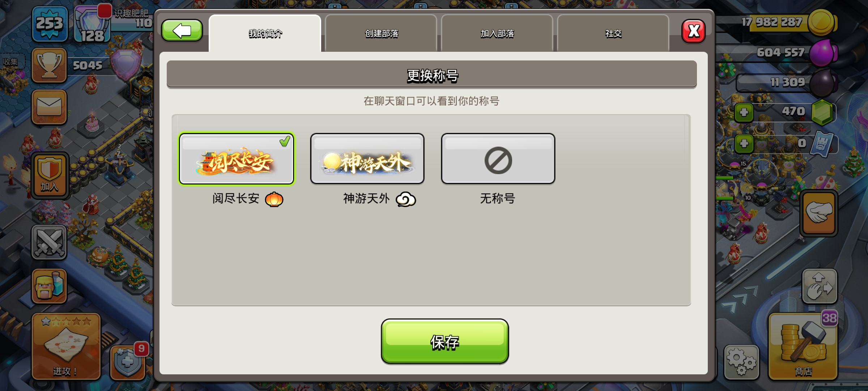The image size is (868, 391).
Task: Tap the attack map button
Action: (x=66, y=346)
